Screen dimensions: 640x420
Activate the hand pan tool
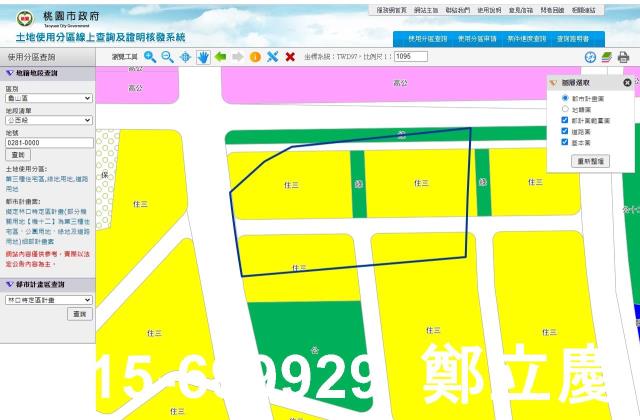coord(202,57)
